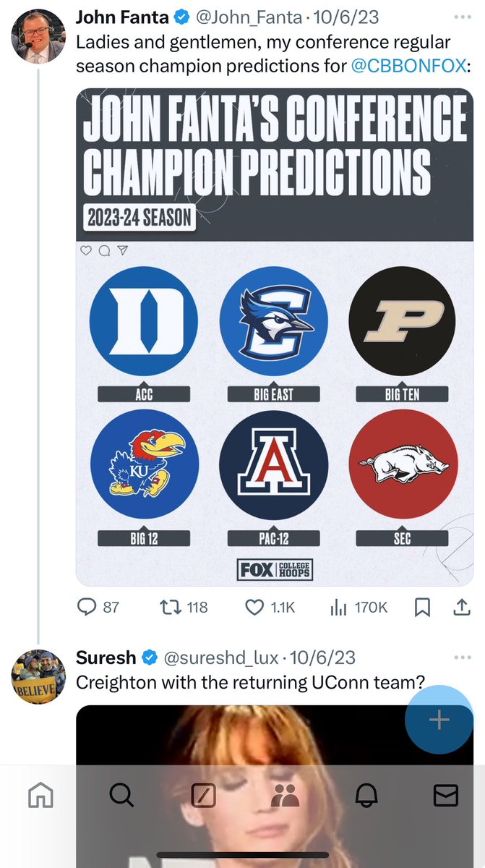Retweet John Fanta's predictions post
485x868 pixels.
click(184, 608)
